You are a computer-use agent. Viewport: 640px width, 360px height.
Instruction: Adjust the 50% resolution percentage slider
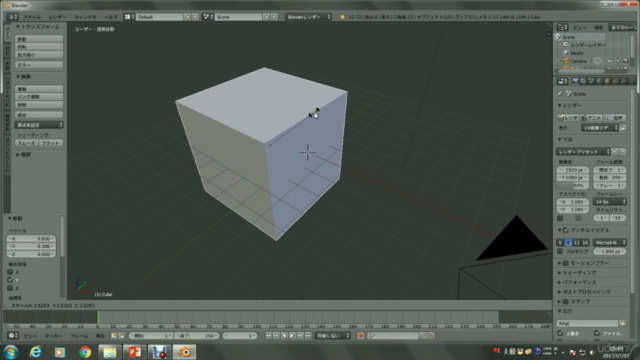[573, 185]
